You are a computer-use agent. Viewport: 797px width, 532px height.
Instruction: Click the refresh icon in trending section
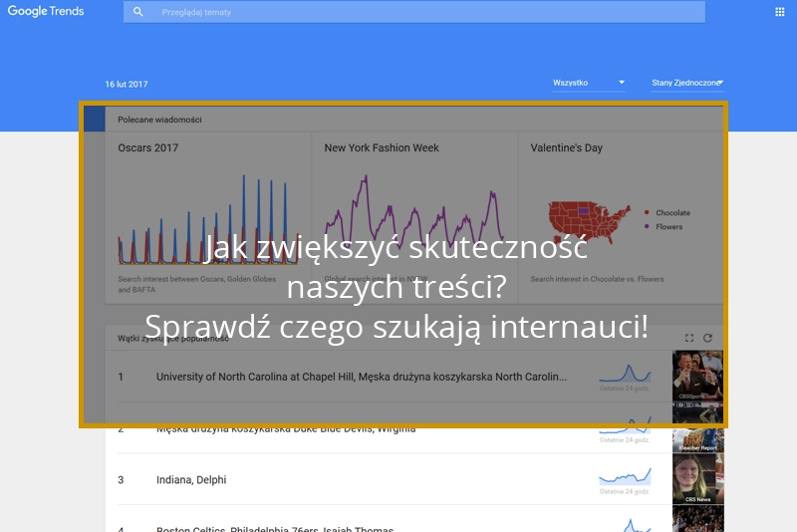click(x=707, y=338)
